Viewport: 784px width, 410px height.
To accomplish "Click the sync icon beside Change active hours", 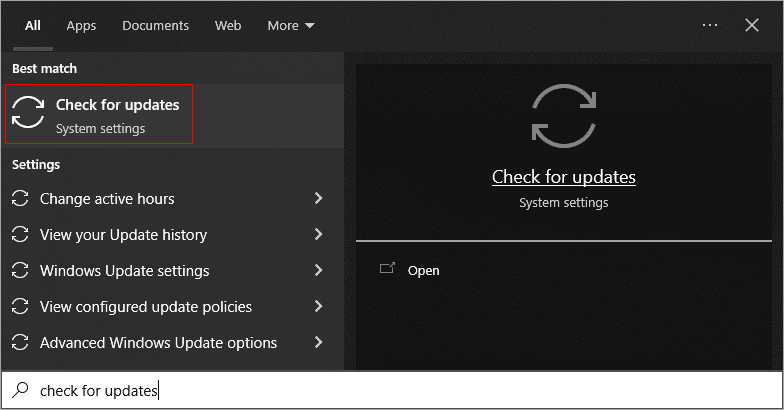I will 20,198.
